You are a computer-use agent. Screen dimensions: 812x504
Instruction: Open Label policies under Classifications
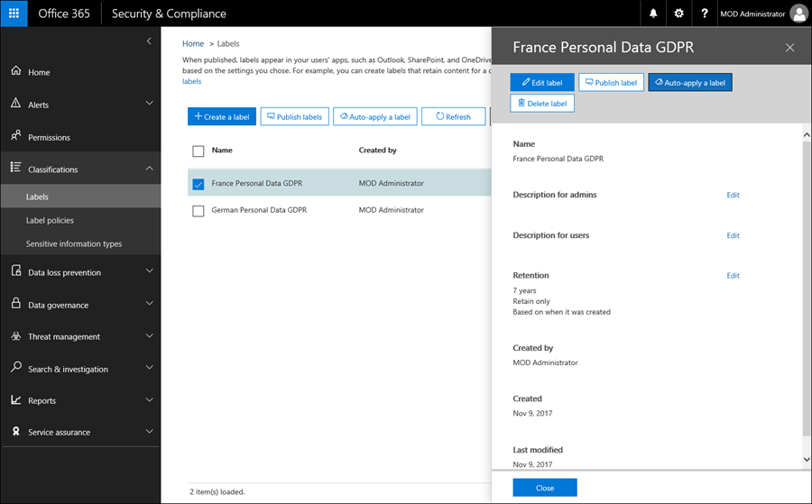point(50,220)
